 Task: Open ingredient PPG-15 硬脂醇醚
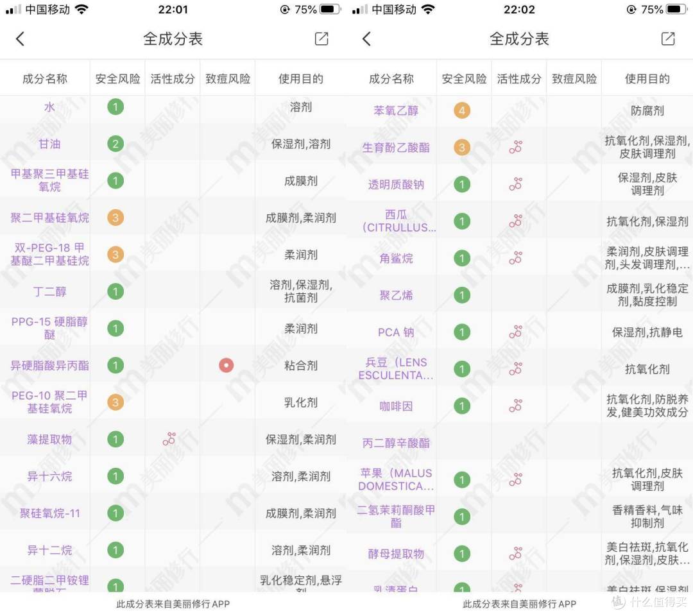tap(49, 328)
